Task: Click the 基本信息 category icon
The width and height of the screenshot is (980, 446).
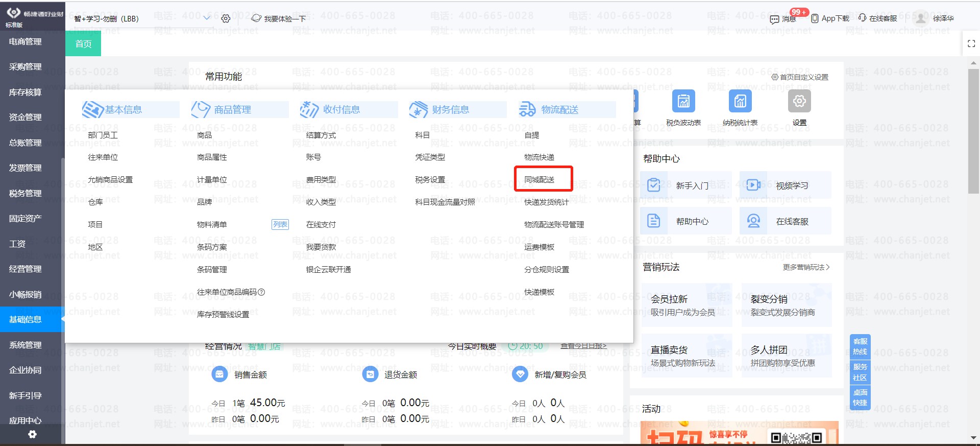Action: coord(93,109)
